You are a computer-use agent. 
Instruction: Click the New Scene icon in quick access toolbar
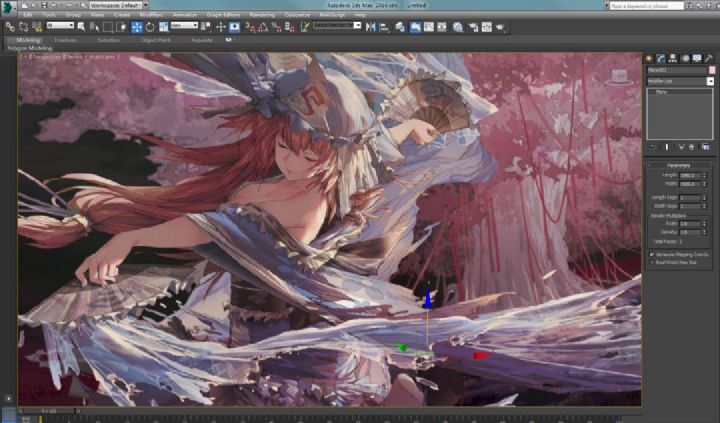click(24, 6)
